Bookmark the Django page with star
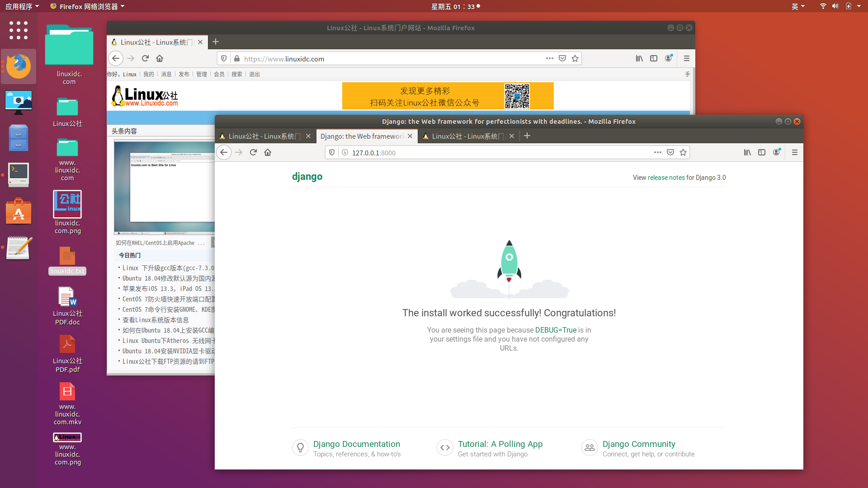This screenshot has height=488, width=868. (x=683, y=153)
